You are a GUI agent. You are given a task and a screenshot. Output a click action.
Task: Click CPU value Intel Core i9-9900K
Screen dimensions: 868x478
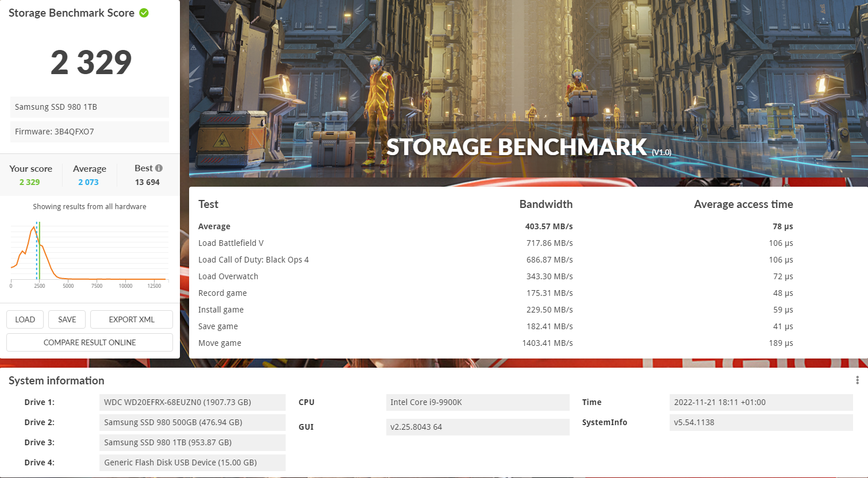click(478, 402)
